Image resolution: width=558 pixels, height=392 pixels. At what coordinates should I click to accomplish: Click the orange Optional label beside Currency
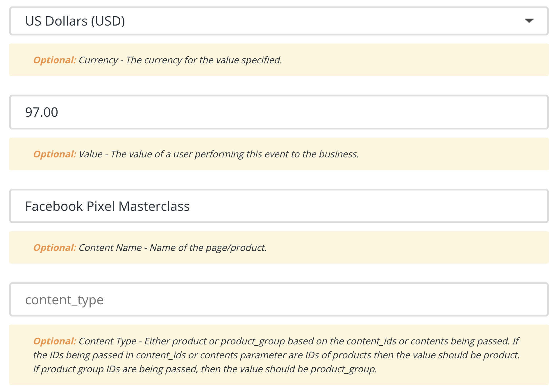(x=55, y=60)
